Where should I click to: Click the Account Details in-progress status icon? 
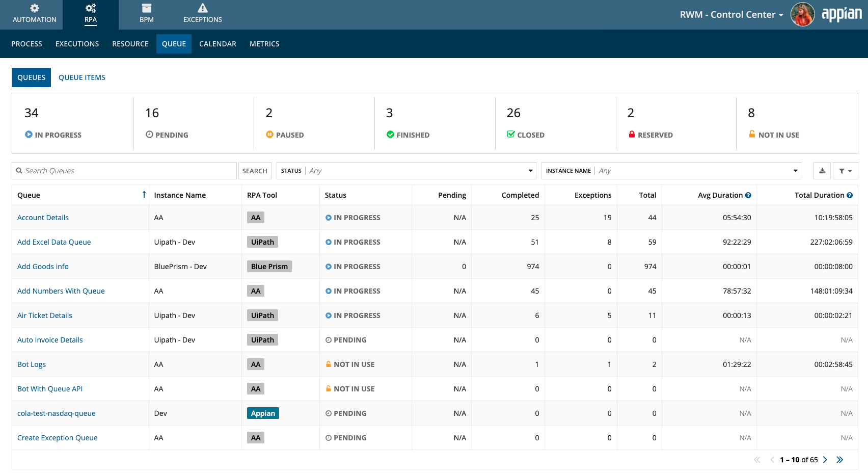coord(329,218)
